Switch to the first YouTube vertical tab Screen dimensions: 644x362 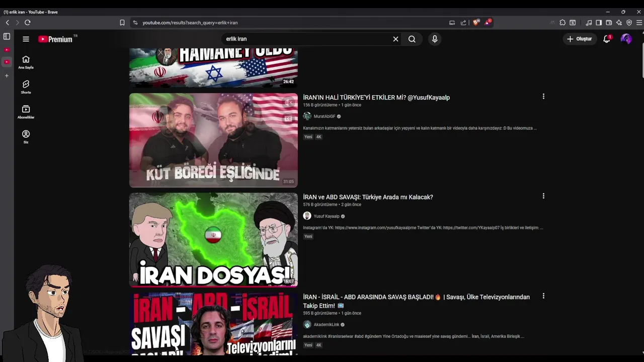pos(7,50)
